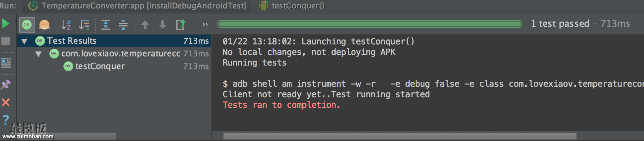644x141 pixels.
Task: Collapse the Test Results root node
Action: click(24, 41)
